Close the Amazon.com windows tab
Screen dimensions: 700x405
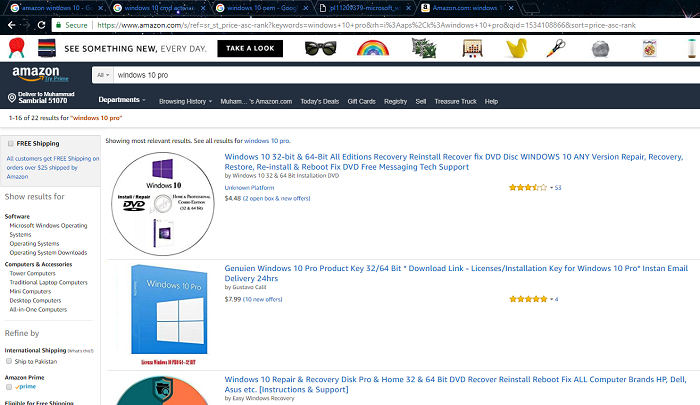[x=511, y=8]
